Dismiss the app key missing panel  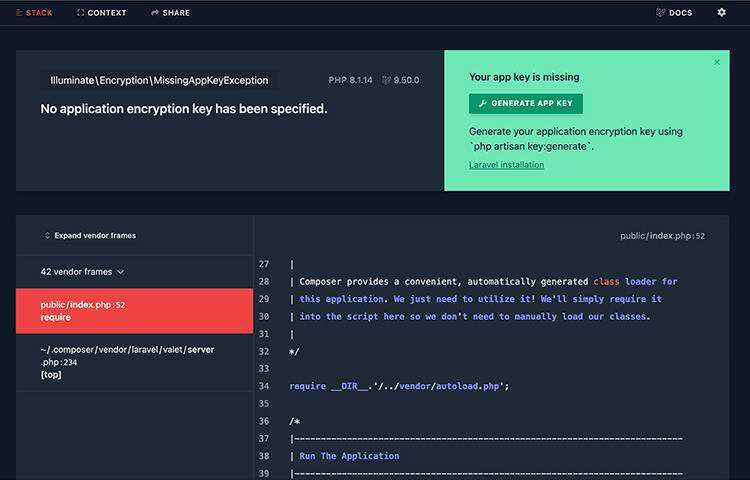(717, 62)
